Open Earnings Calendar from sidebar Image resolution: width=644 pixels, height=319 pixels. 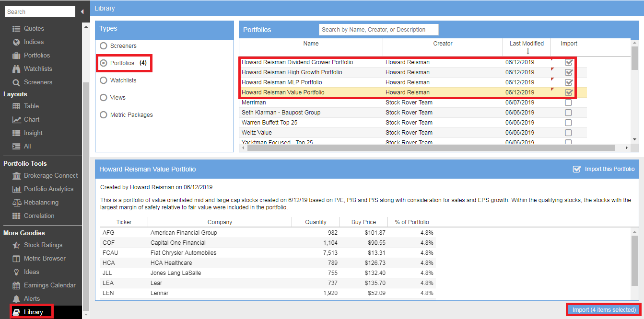pos(50,285)
